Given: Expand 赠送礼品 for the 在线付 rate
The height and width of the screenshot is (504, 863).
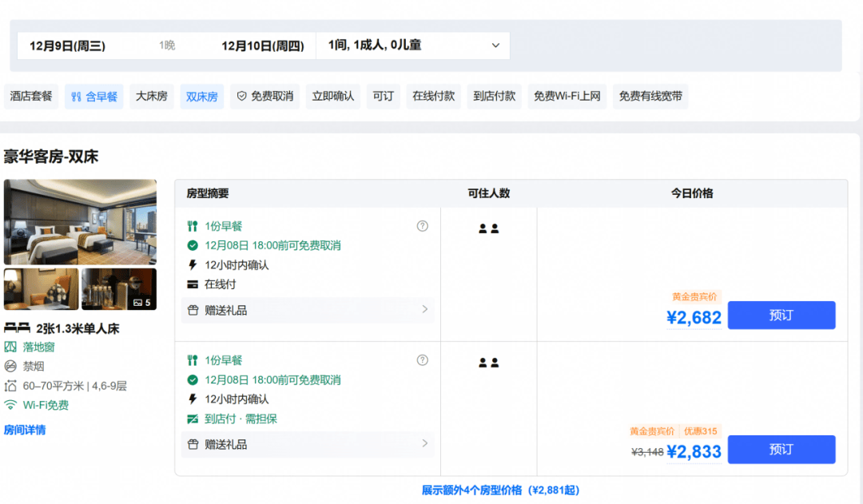Looking at the screenshot, I should click(x=308, y=310).
